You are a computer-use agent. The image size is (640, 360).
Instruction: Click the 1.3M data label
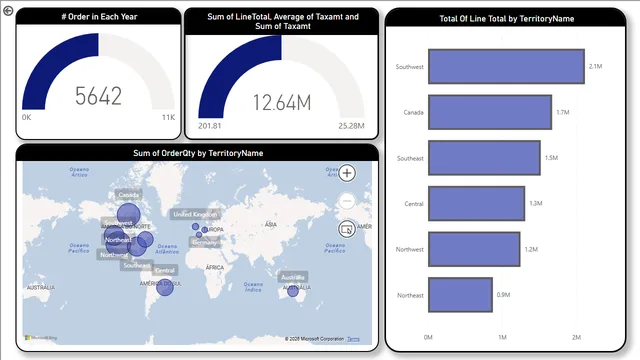pyautogui.click(x=536, y=203)
